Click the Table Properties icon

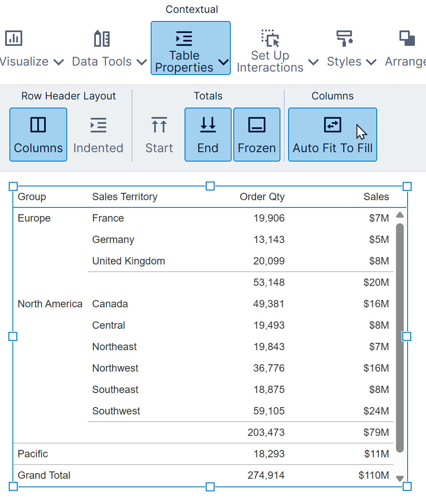click(184, 38)
